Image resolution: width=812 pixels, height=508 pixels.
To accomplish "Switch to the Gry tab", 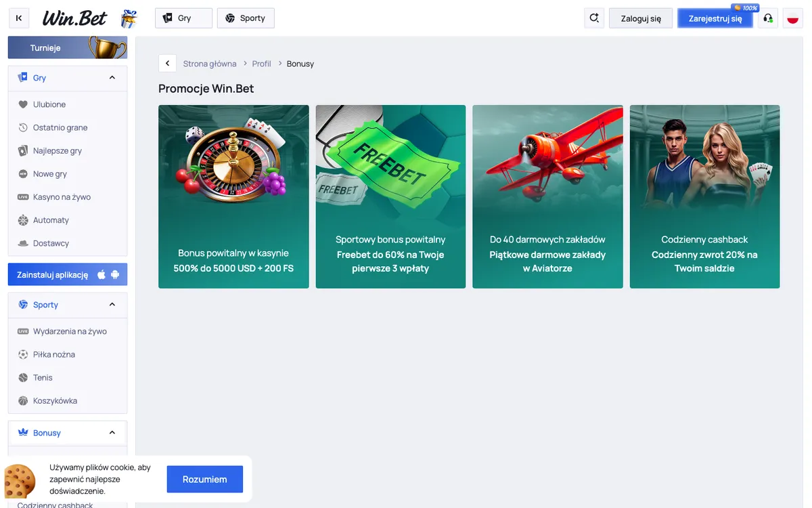I will [x=183, y=18].
